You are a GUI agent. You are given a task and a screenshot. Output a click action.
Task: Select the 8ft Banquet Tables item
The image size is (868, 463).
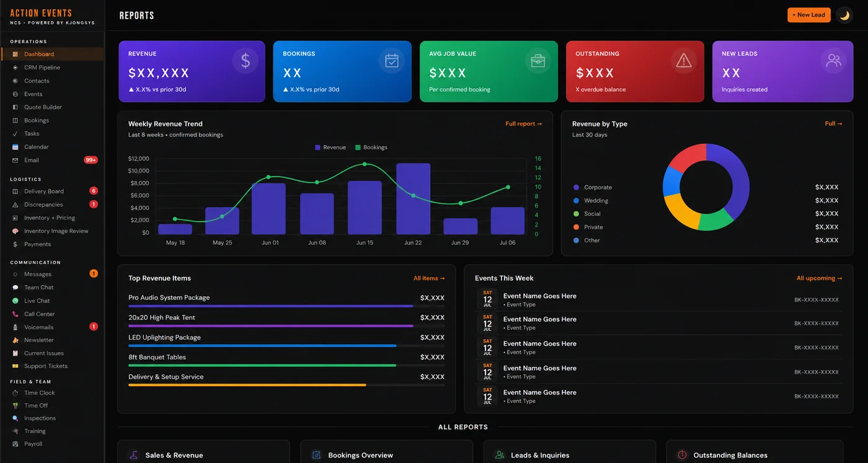pos(286,360)
